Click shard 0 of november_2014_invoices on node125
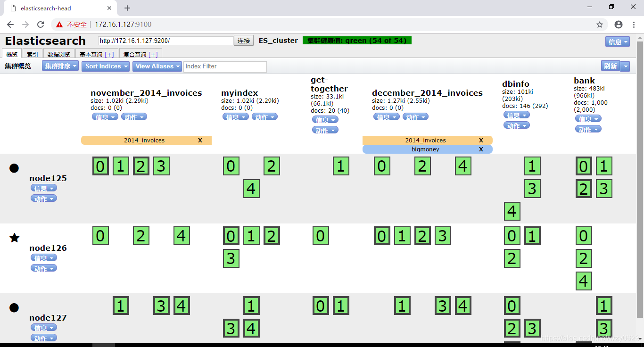 click(100, 166)
